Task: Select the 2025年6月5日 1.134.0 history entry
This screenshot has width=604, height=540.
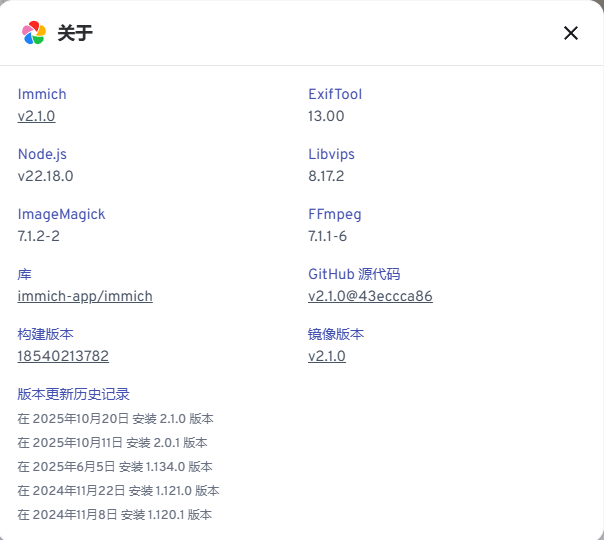Action: [115, 467]
